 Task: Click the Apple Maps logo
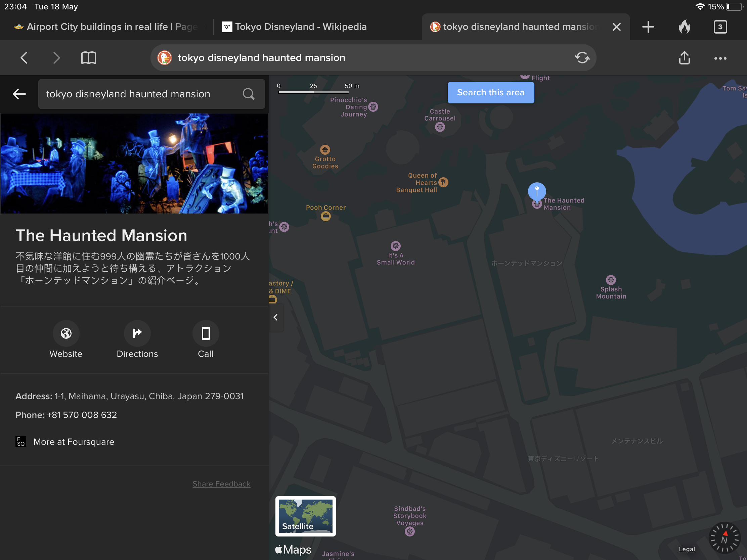click(293, 550)
